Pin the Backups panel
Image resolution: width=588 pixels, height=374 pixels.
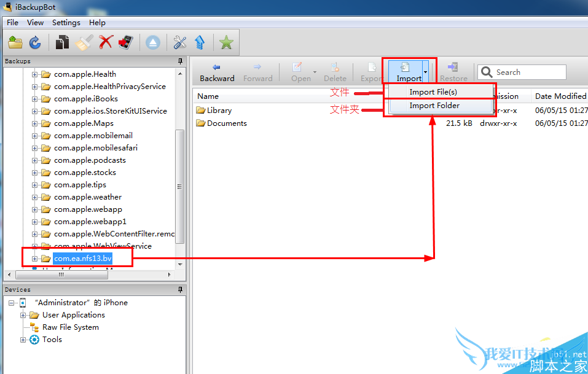coord(181,61)
